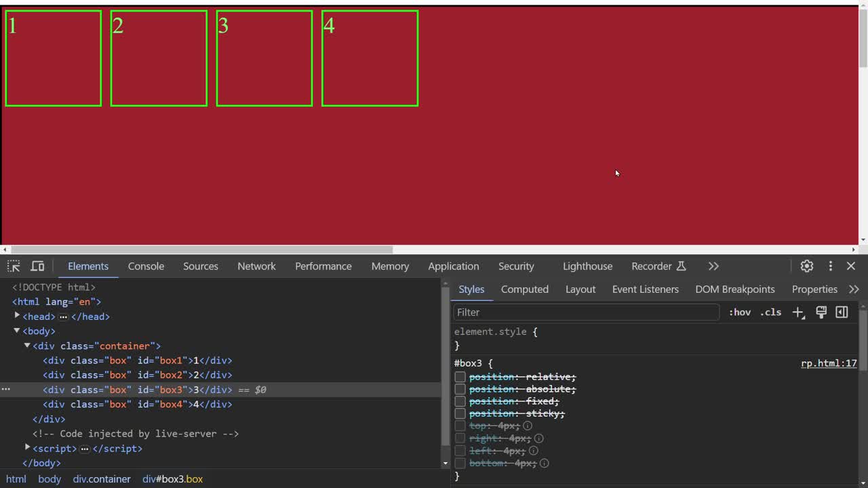Open the Recorder tab
The height and width of the screenshot is (488, 868).
pos(652,266)
